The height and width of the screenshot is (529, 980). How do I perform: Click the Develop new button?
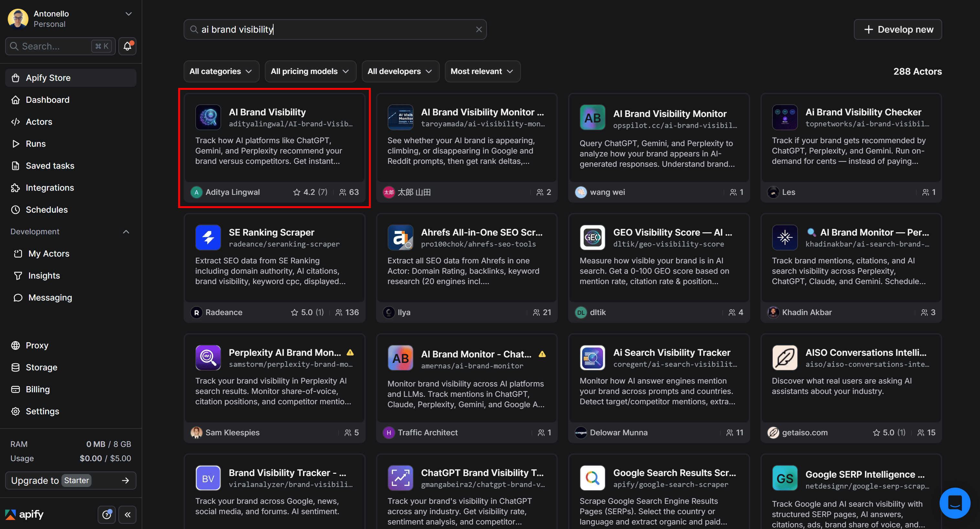pyautogui.click(x=898, y=29)
